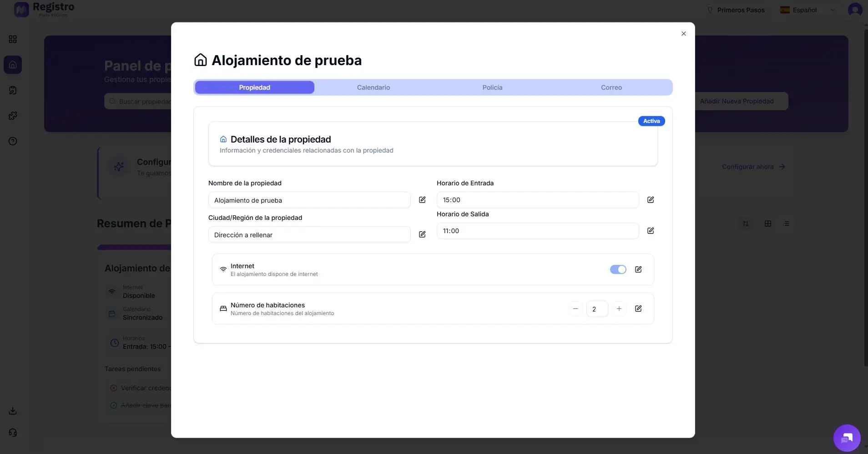Open the Español language dropdown
Image resolution: width=868 pixels, height=454 pixels.
click(x=807, y=10)
